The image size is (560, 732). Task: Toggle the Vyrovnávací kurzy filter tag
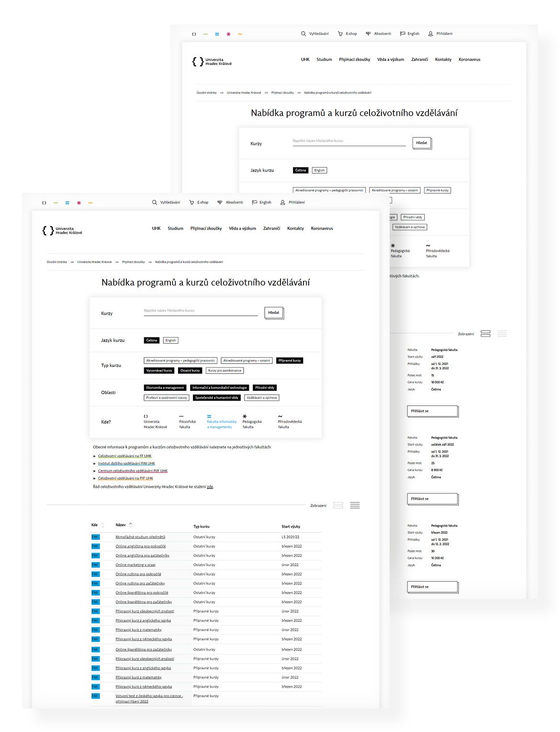pyautogui.click(x=159, y=371)
